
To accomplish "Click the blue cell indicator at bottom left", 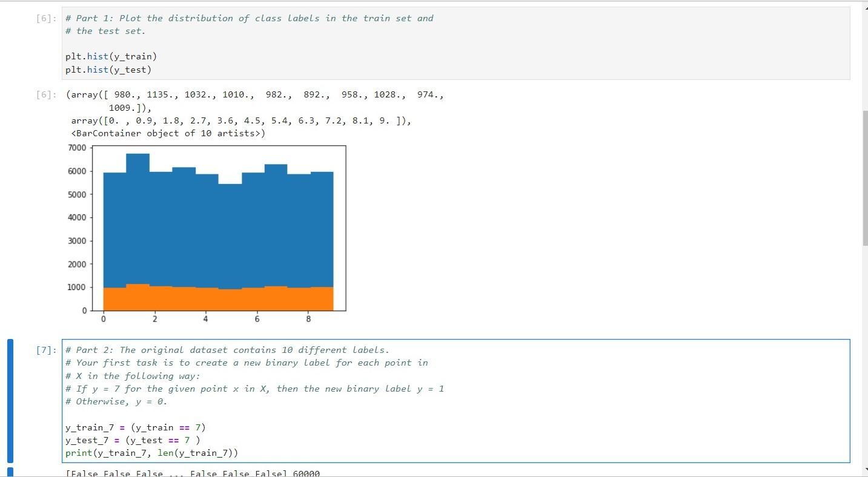I will [10, 473].
